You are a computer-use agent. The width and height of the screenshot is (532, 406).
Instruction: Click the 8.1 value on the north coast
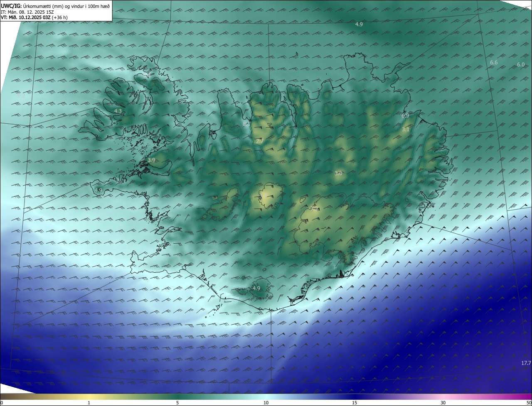tap(246, 124)
